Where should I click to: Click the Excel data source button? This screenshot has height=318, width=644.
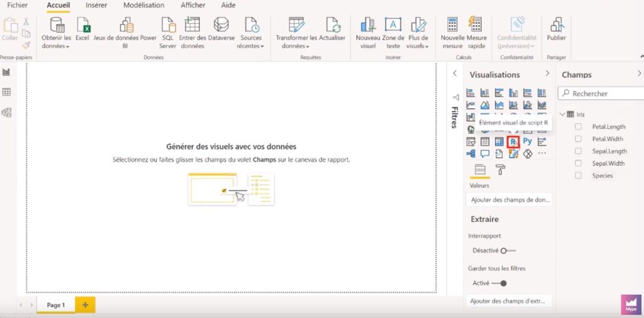[82, 29]
